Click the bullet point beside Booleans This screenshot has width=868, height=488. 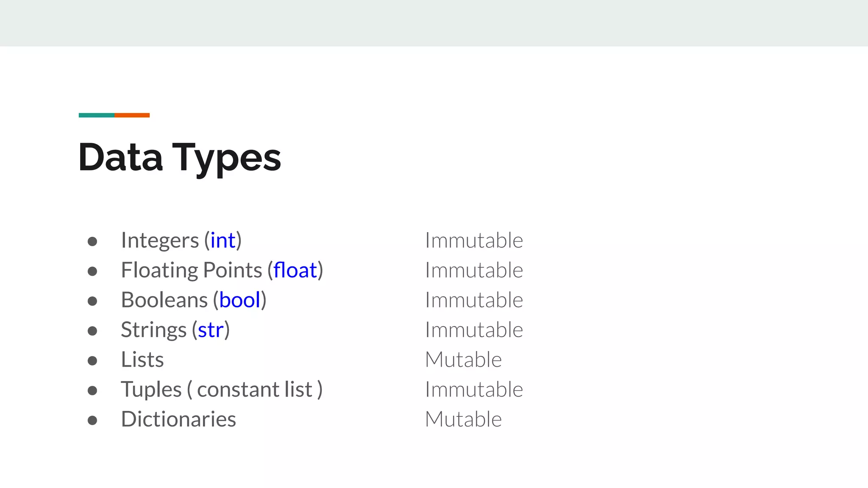coord(92,301)
